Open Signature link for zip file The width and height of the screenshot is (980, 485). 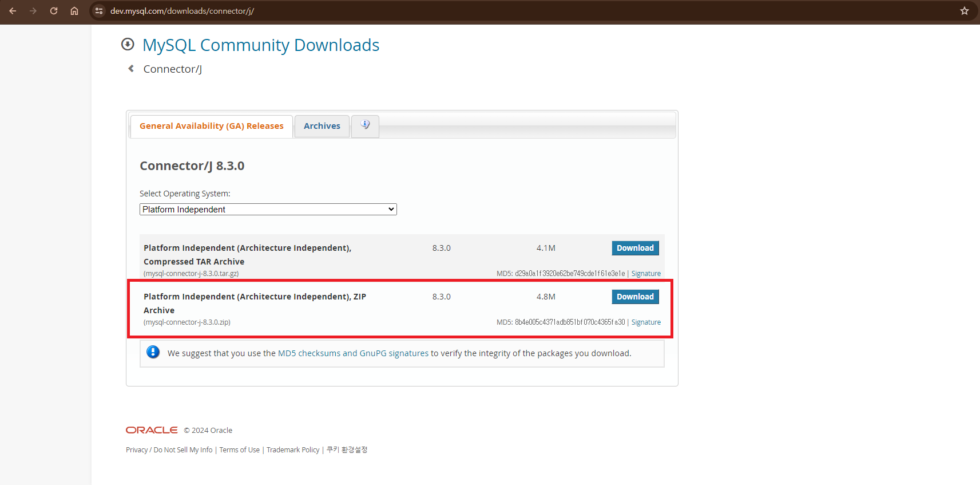[x=646, y=322]
